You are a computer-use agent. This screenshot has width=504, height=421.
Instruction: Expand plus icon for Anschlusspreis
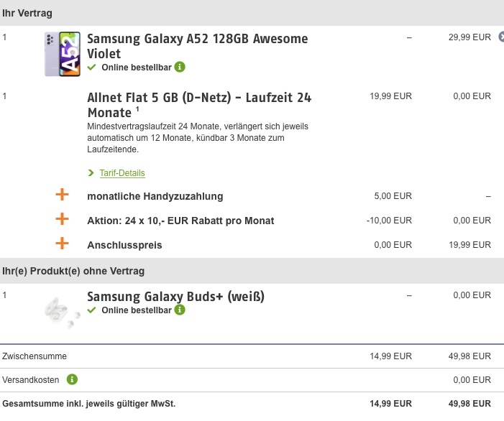pos(62,244)
